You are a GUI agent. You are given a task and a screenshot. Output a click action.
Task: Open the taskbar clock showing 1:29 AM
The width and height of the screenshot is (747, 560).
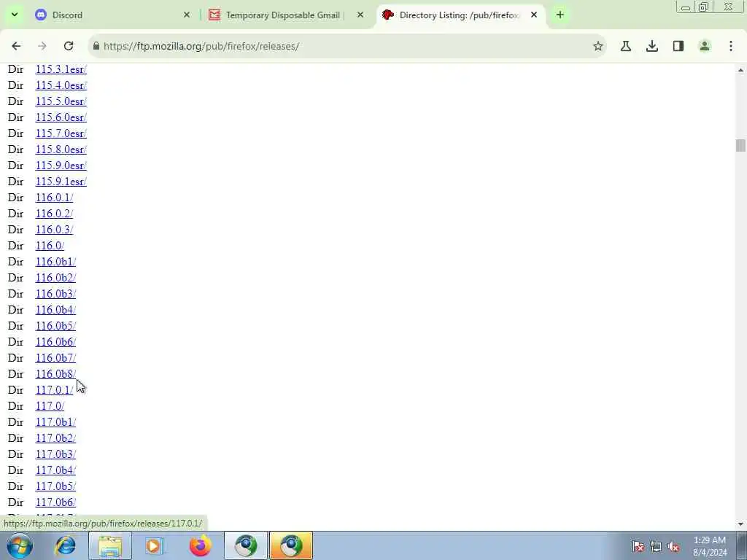click(710, 546)
